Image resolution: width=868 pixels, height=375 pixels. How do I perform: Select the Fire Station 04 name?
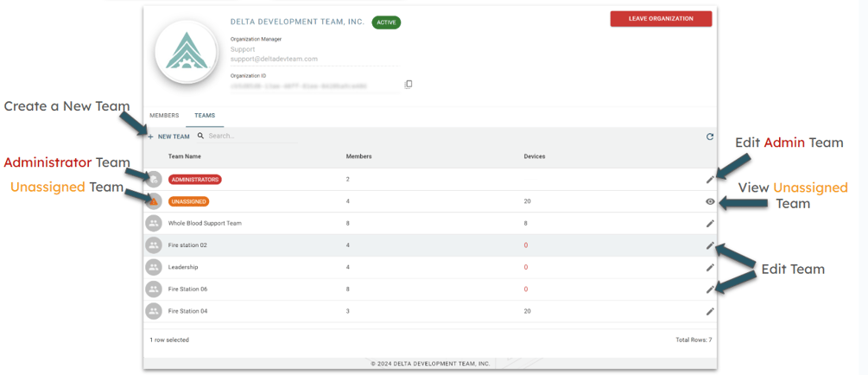[x=187, y=311]
